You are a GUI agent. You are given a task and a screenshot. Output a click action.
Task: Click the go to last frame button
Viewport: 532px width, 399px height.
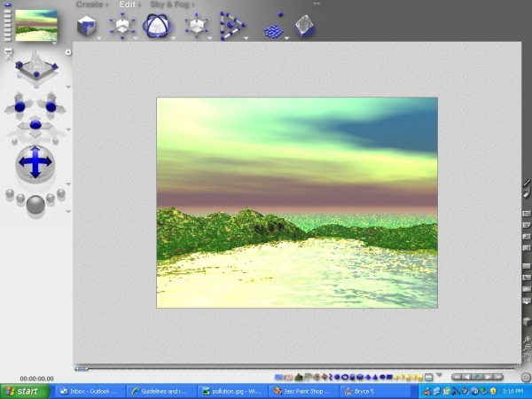[x=498, y=377]
